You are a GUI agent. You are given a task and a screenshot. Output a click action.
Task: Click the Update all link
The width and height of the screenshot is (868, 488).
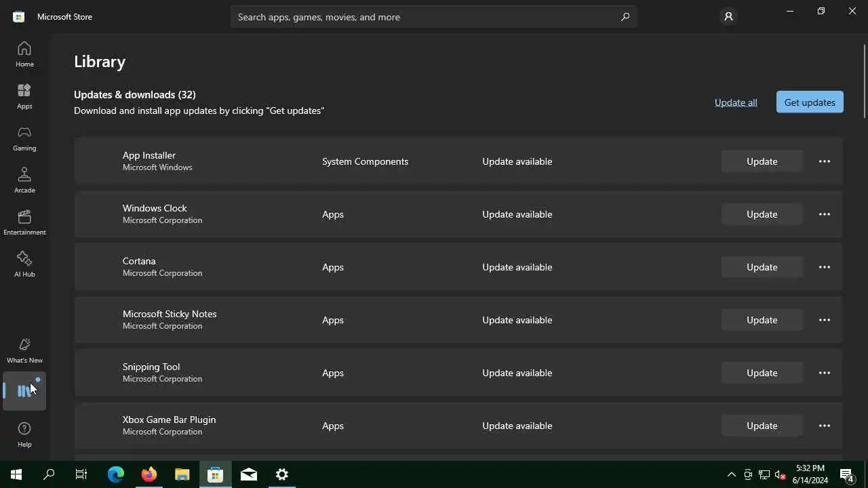tap(736, 102)
